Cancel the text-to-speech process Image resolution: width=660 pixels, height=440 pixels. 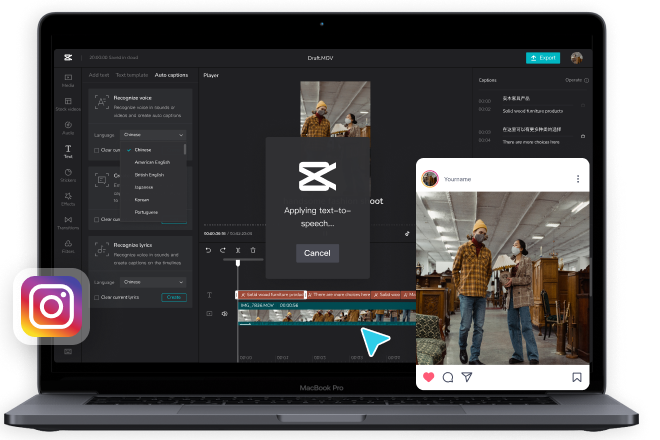point(317,253)
